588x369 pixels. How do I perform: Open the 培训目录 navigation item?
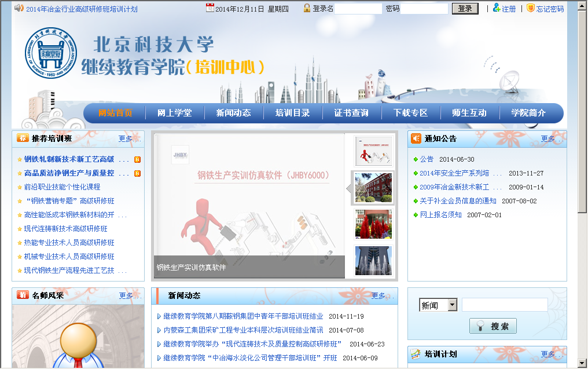[292, 113]
